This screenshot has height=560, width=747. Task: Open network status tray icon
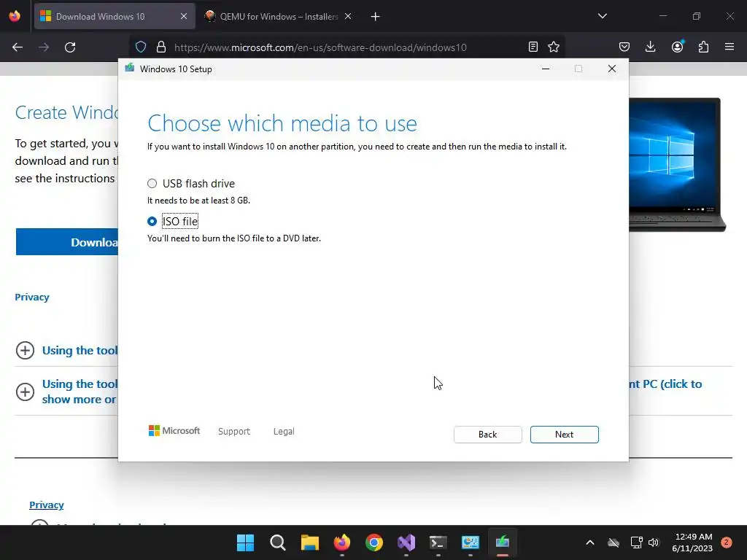(x=636, y=542)
